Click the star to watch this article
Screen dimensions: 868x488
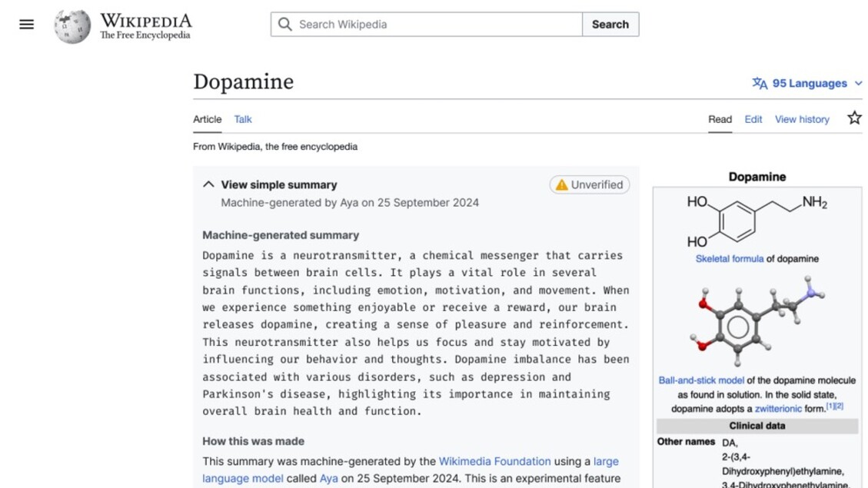pos(854,117)
